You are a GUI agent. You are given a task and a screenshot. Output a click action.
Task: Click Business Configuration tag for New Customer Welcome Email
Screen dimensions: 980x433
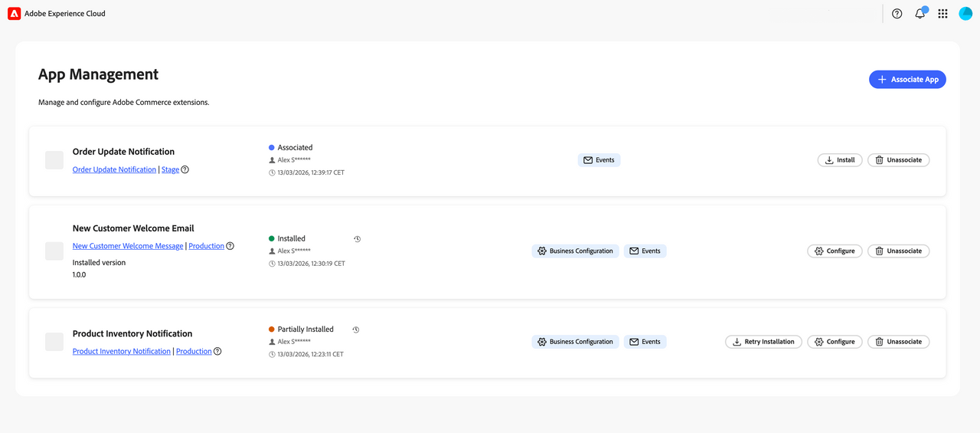575,251
